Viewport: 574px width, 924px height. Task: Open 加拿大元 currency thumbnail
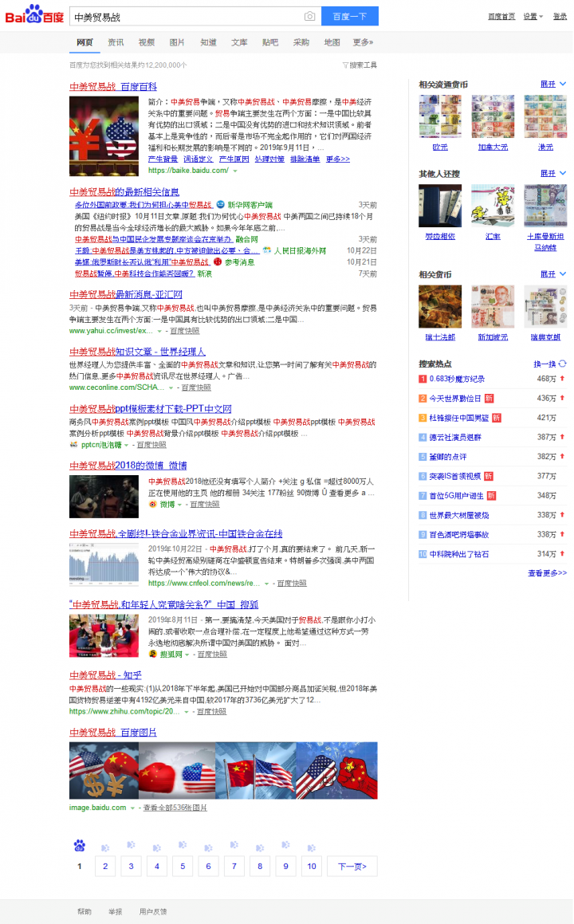(x=493, y=116)
